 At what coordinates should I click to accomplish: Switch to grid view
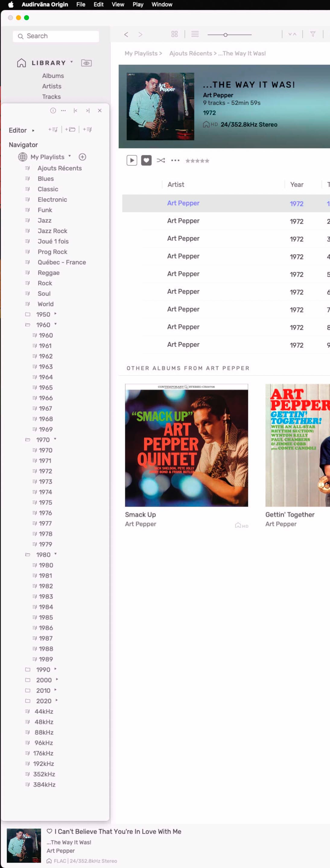pyautogui.click(x=174, y=34)
